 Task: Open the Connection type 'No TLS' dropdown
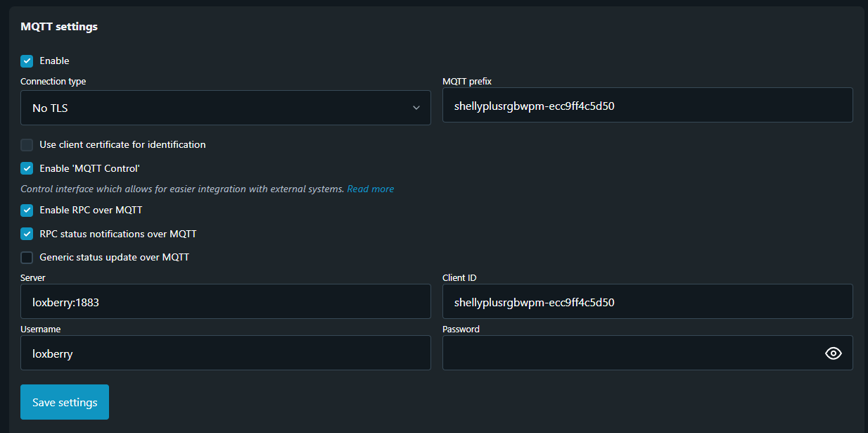point(225,108)
